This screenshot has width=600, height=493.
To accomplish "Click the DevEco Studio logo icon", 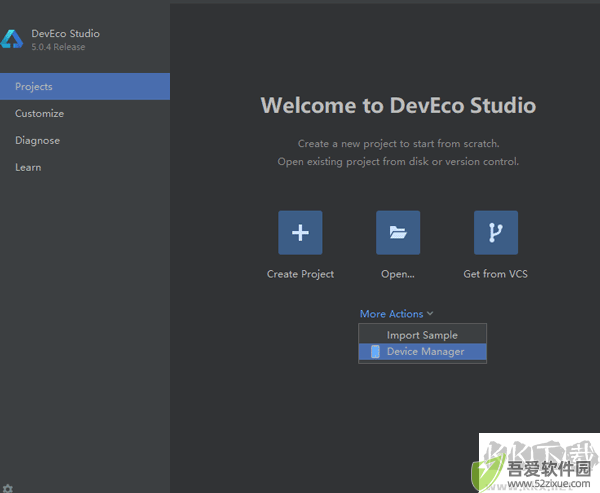I will click(11, 39).
